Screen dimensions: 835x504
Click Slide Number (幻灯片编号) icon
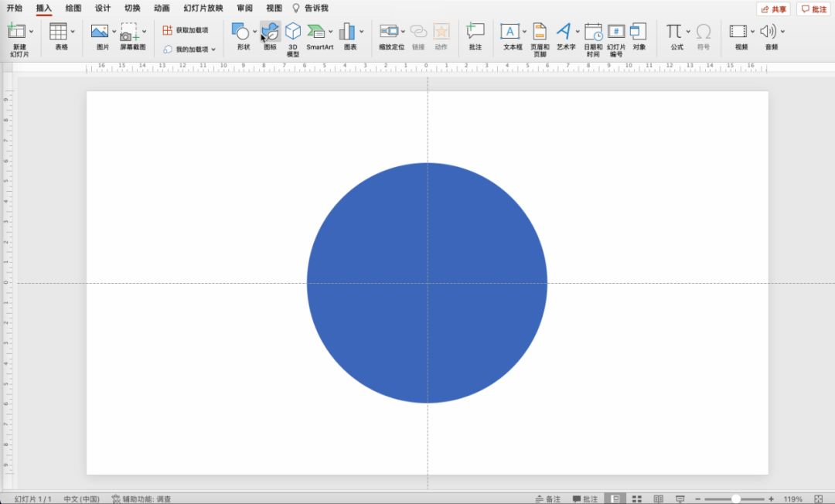[x=616, y=32]
